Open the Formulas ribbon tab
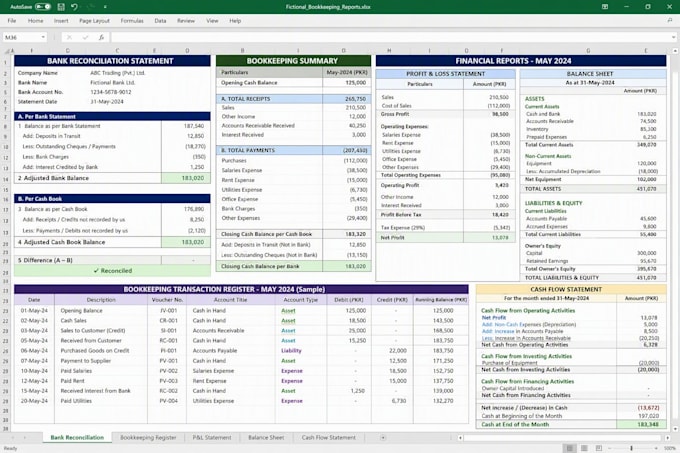680x453 pixels. (132, 21)
